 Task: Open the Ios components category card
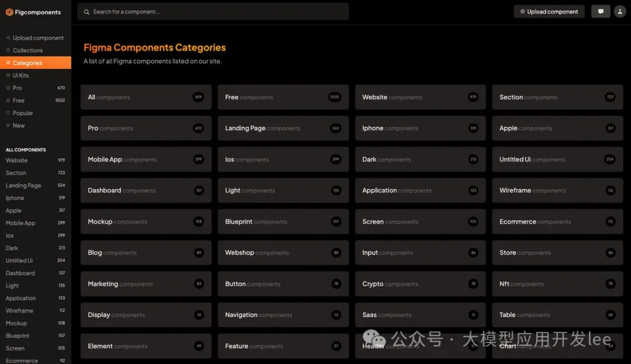point(283,160)
